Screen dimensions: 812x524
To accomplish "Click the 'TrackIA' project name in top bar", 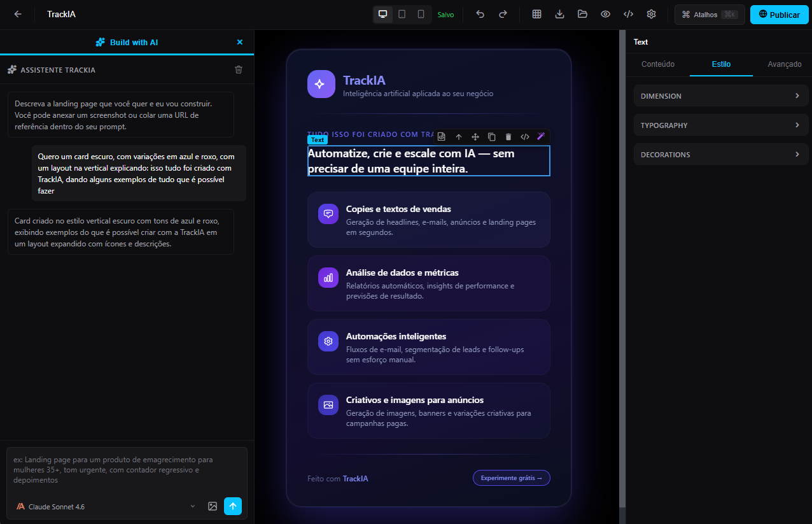I will coord(61,14).
